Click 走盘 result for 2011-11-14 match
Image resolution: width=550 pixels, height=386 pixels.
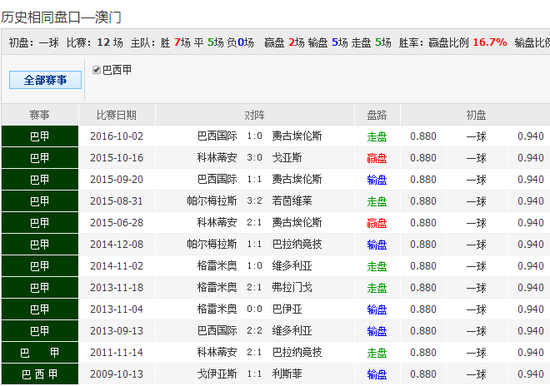coord(377,353)
